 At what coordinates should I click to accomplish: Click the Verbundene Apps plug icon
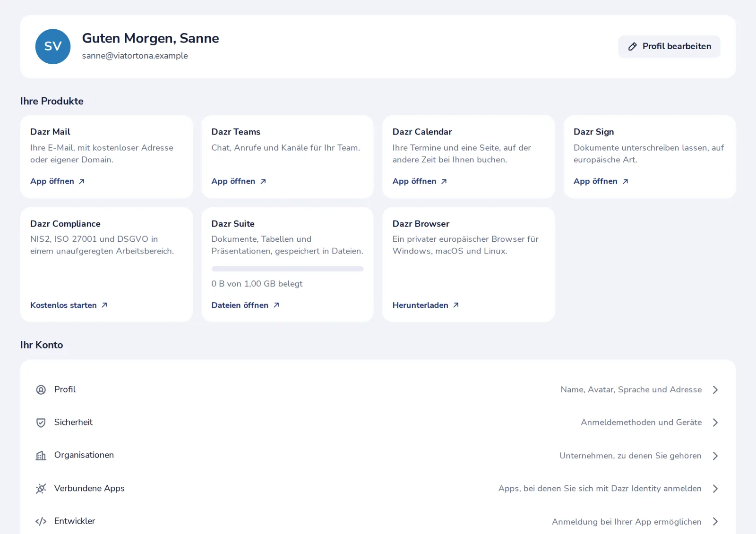(x=41, y=489)
